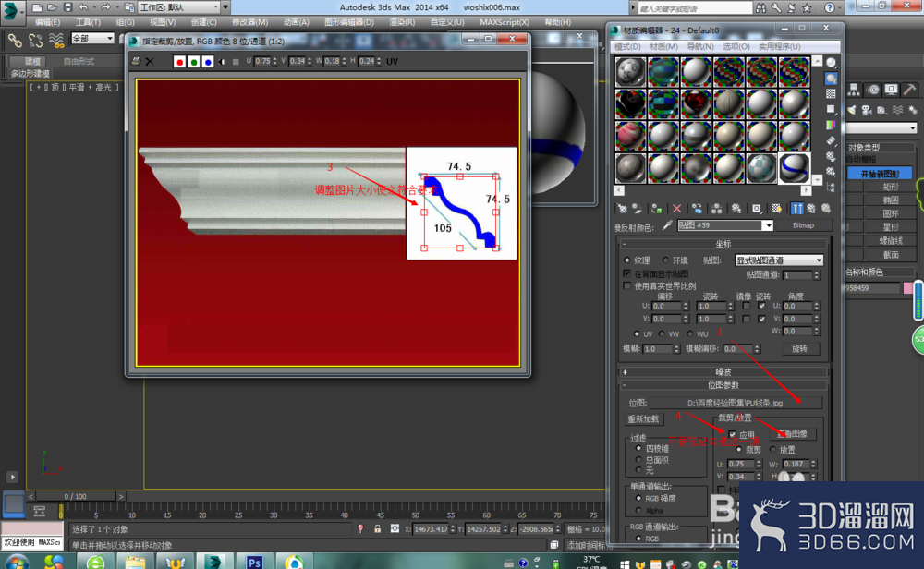Expand the 噪波 rollout

[723, 371]
